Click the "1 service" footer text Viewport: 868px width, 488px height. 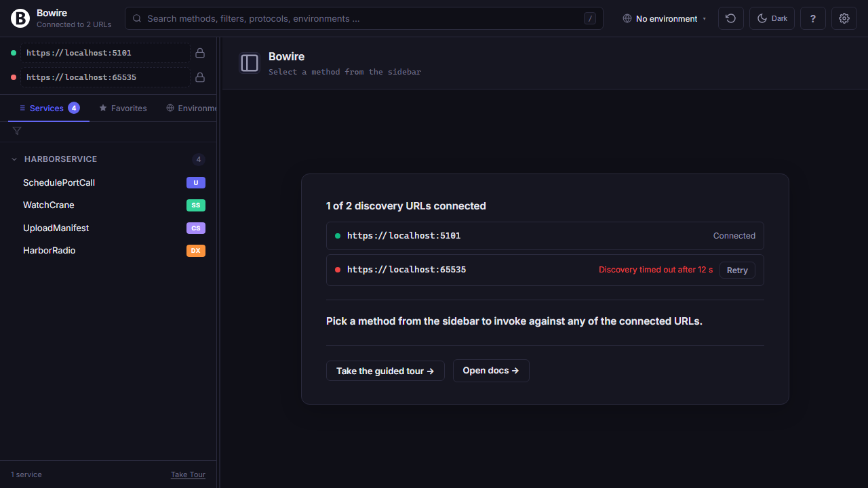click(26, 474)
